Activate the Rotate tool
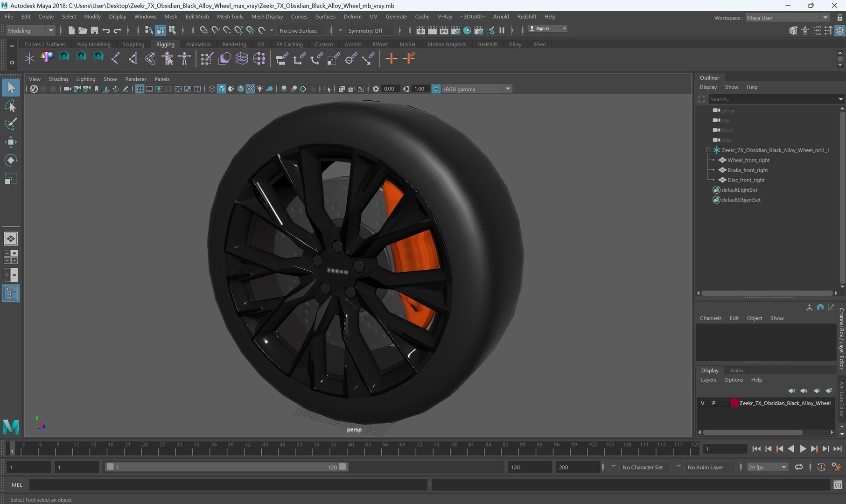Viewport: 846px width, 504px height. [x=10, y=160]
